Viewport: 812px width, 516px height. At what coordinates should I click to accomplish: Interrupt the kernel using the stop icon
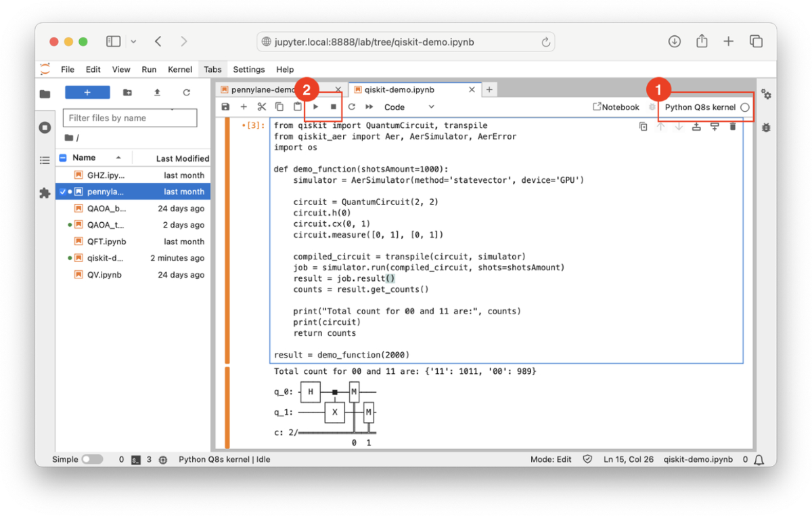(332, 106)
